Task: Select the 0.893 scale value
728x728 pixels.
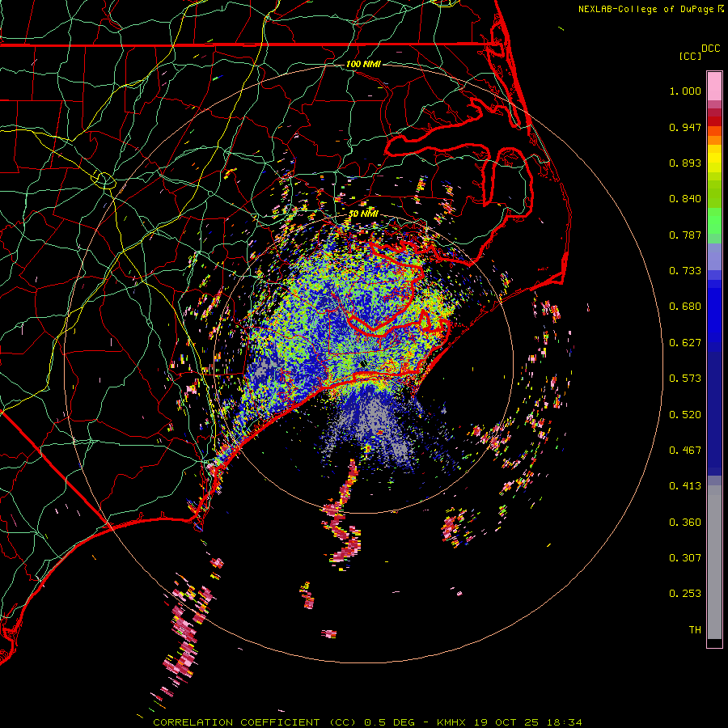Action: pos(685,163)
